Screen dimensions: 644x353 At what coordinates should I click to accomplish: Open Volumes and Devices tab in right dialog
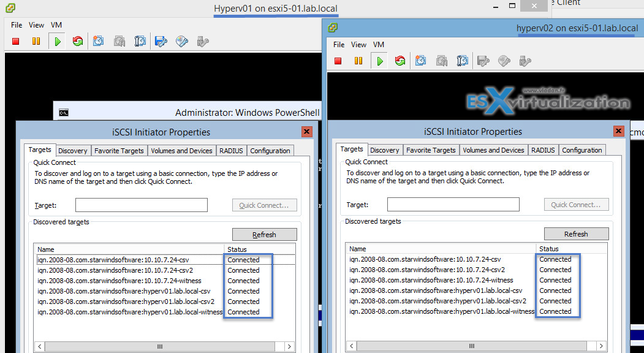coord(493,150)
